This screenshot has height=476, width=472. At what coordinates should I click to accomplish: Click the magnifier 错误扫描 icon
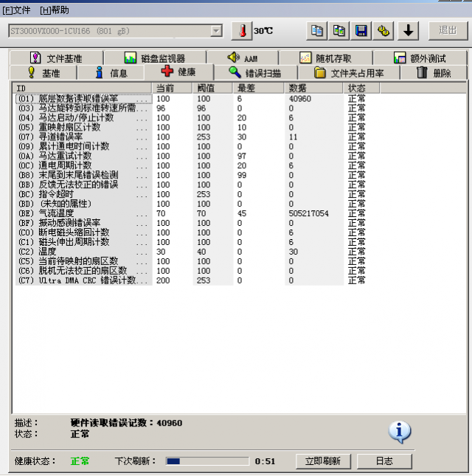(235, 72)
